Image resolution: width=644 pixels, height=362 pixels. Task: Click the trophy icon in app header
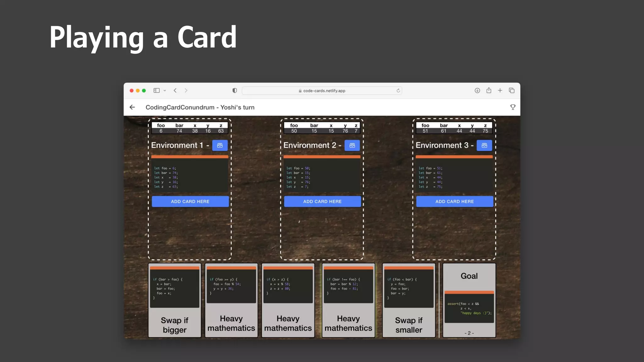point(513,107)
